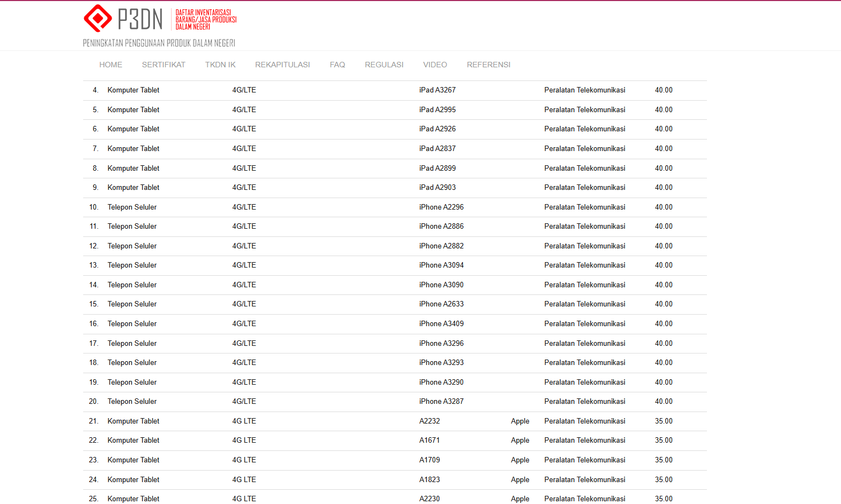Navigate to the REGULASI menu
Screen dimensions: 841x504
tap(384, 65)
